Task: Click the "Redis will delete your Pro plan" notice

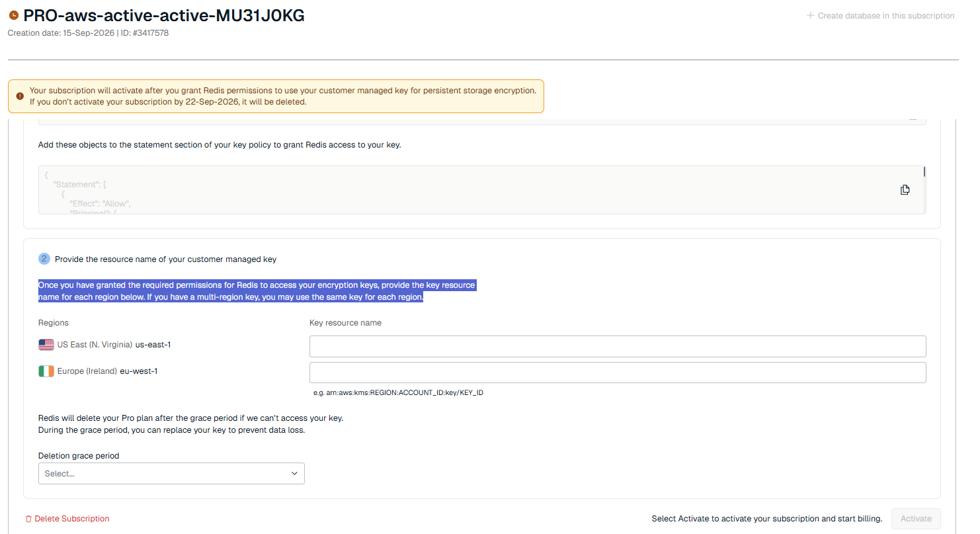Action: (190, 424)
